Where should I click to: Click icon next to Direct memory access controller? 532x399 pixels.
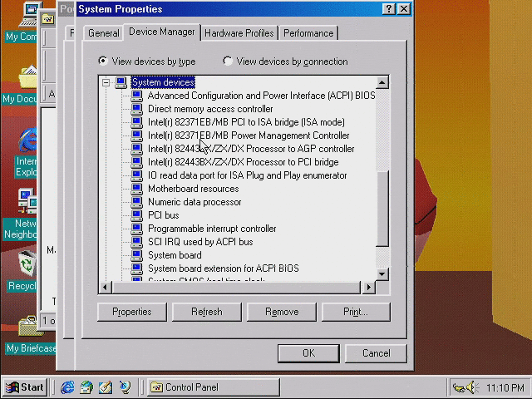coord(136,109)
